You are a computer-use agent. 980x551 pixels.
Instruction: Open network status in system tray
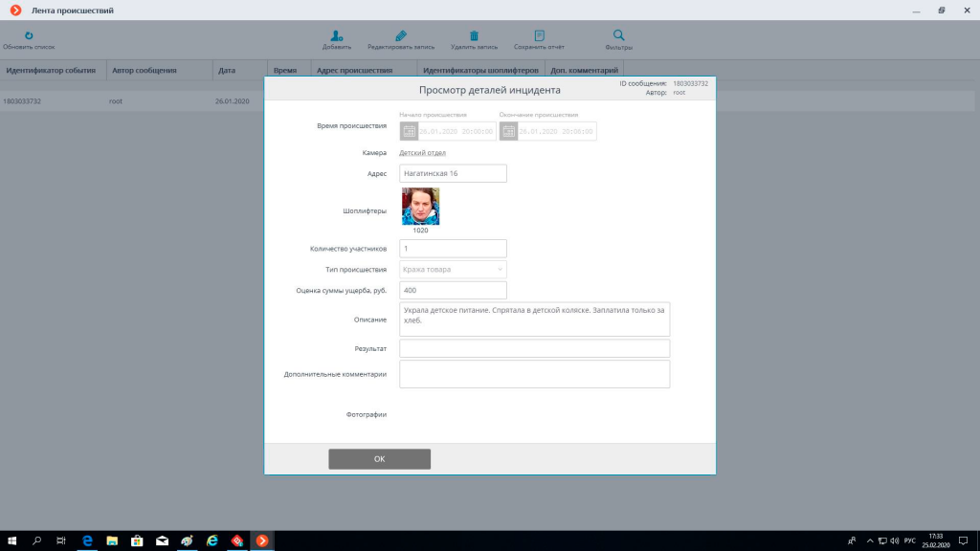[x=881, y=541]
